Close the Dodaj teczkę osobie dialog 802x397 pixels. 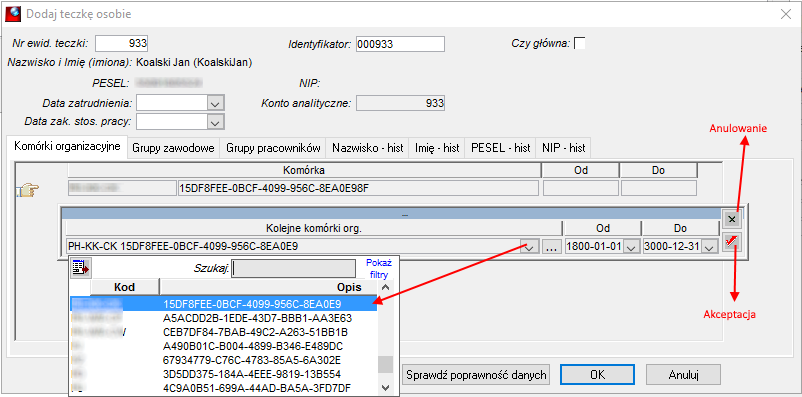[786, 14]
